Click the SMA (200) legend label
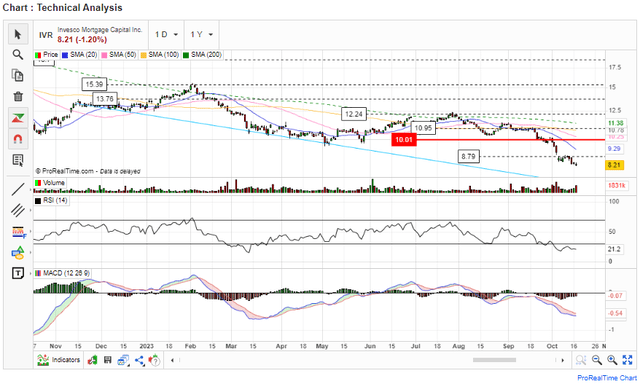 pyautogui.click(x=202, y=54)
